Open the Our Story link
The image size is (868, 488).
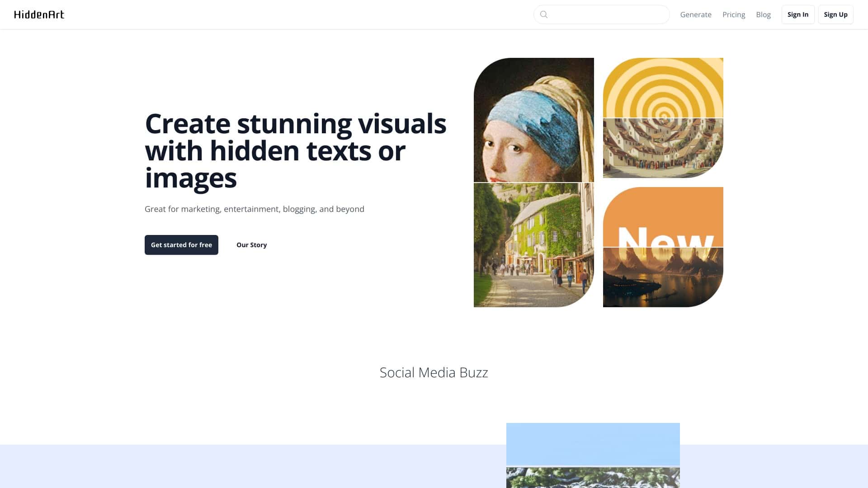251,244
